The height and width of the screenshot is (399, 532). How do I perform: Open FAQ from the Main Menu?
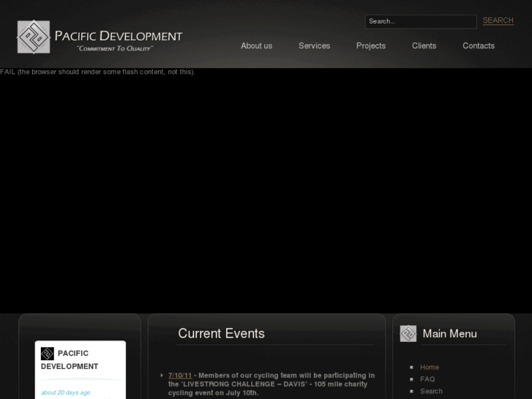[x=427, y=379]
